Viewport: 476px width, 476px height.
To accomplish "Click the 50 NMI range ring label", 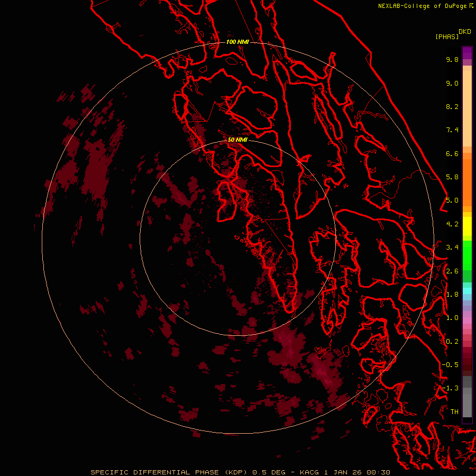I will pos(237,140).
